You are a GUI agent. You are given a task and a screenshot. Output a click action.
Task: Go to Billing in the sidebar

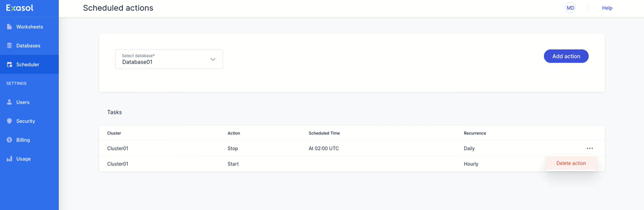click(23, 140)
